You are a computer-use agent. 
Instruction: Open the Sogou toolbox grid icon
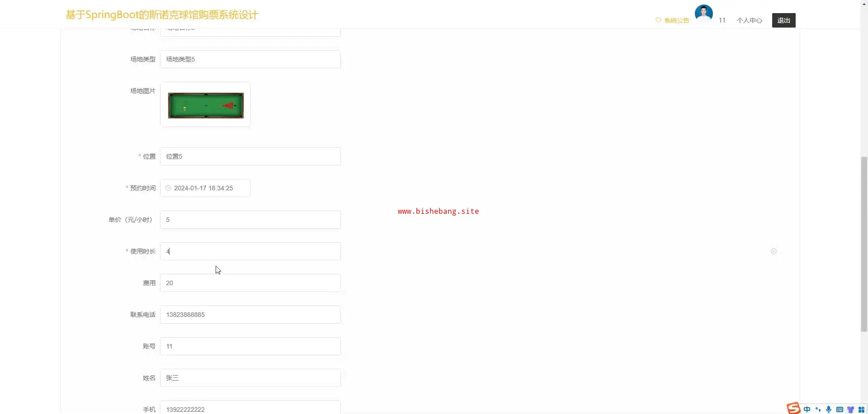[861, 409]
